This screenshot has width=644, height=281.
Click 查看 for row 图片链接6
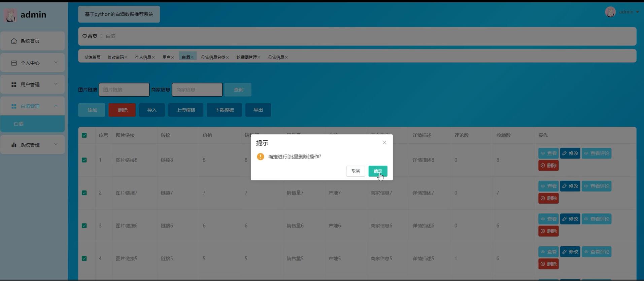tap(548, 219)
